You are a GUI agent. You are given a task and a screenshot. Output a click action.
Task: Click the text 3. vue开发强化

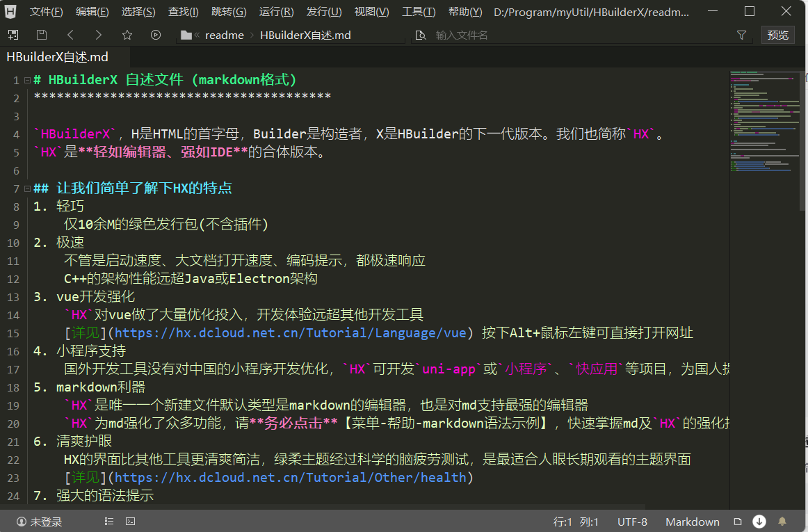(84, 296)
